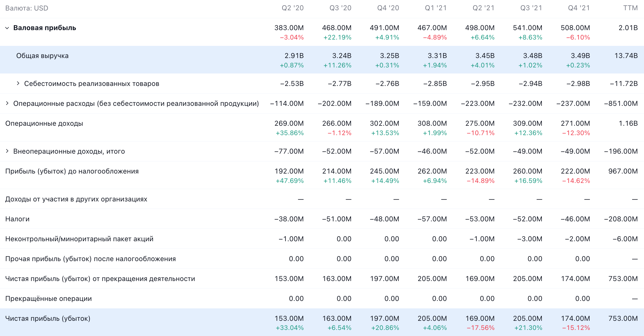Click non-operating income TTM −196.00M

(621, 151)
